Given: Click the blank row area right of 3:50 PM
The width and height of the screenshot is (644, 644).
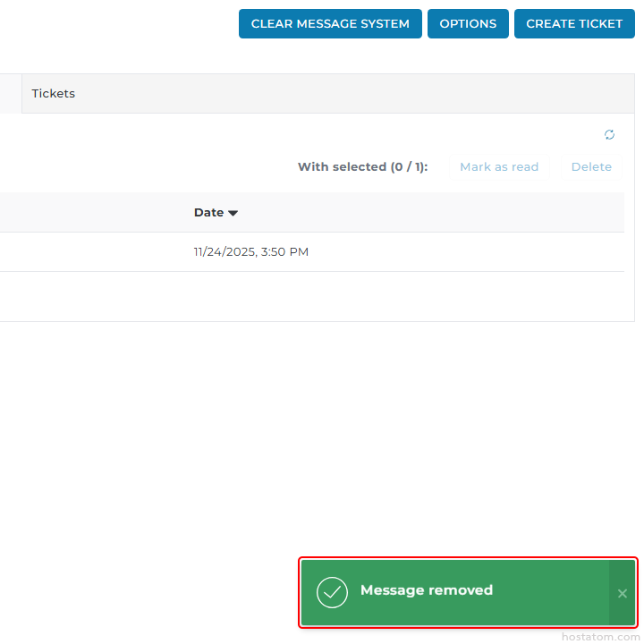Looking at the screenshot, I should pos(465,252).
